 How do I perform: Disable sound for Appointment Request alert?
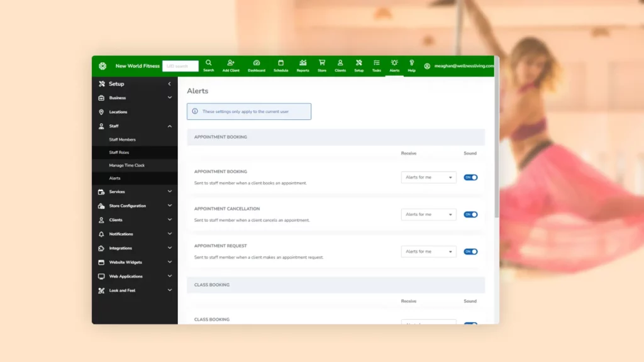pyautogui.click(x=470, y=251)
